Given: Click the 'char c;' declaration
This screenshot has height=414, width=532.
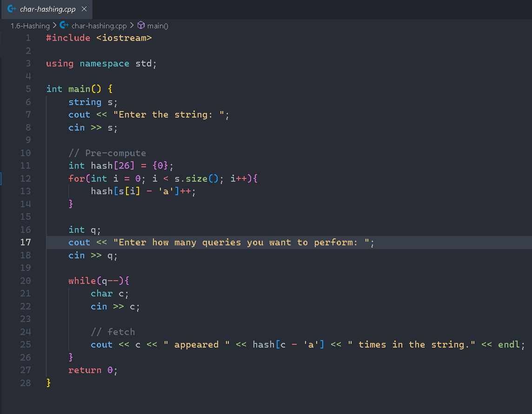Looking at the screenshot, I should coord(110,294).
